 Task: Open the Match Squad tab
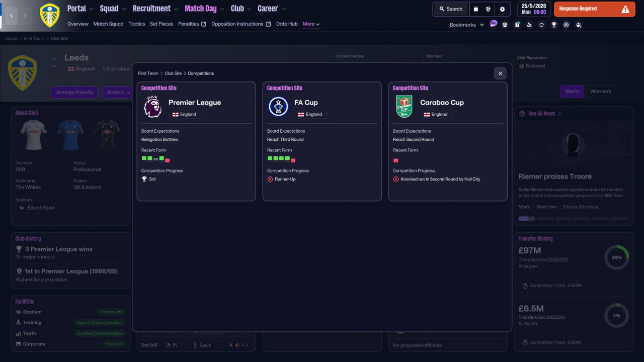(108, 24)
